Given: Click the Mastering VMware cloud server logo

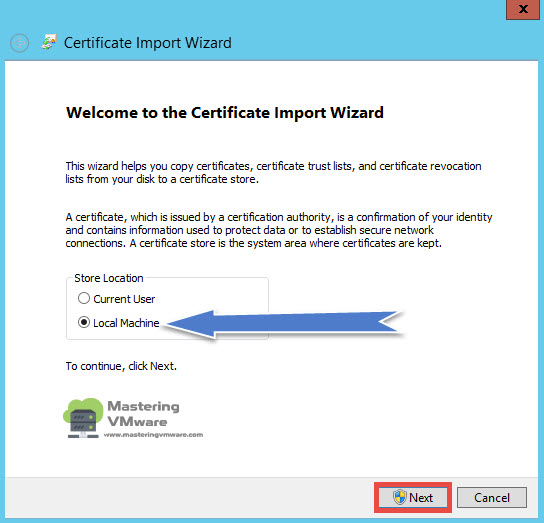Looking at the screenshot, I should click(83, 418).
